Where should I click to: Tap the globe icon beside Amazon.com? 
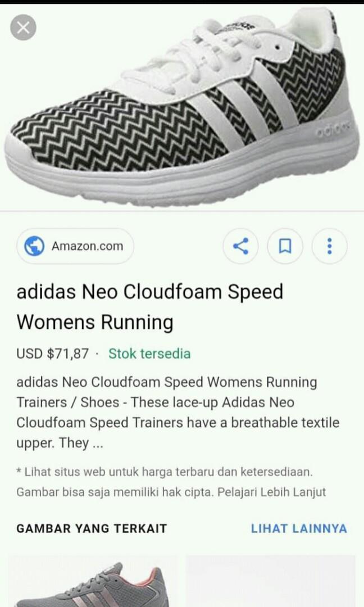click(34, 246)
